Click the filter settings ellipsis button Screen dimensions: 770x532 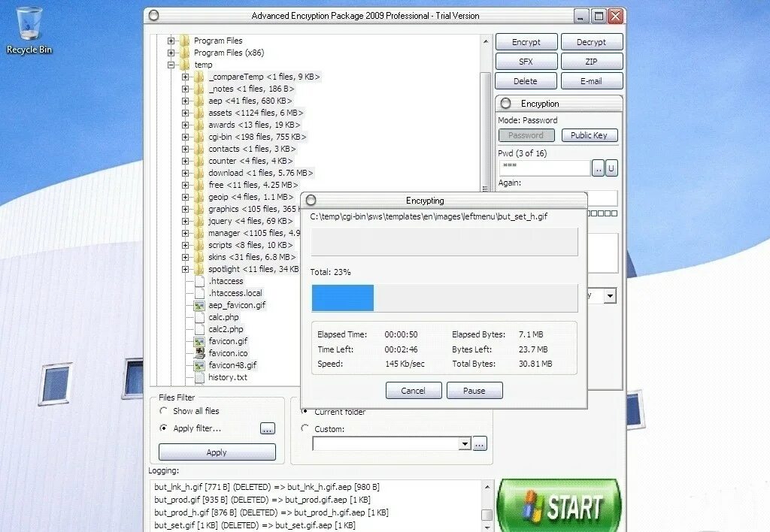click(268, 429)
